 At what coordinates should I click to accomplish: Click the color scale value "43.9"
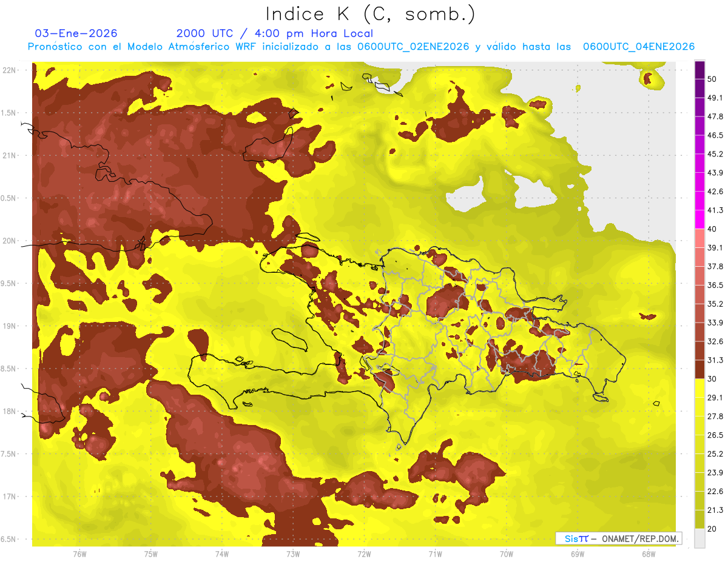tap(715, 173)
